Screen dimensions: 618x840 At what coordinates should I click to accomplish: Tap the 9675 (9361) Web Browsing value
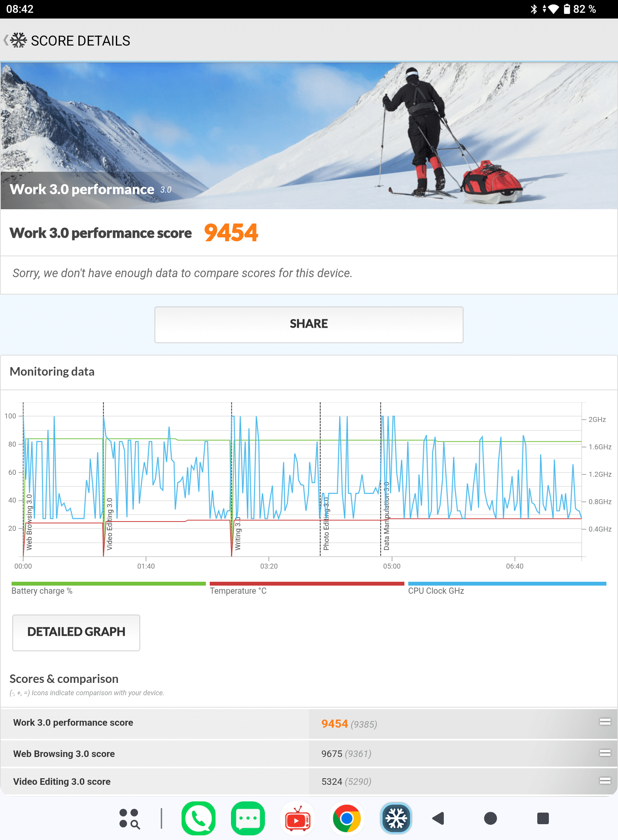coord(346,754)
